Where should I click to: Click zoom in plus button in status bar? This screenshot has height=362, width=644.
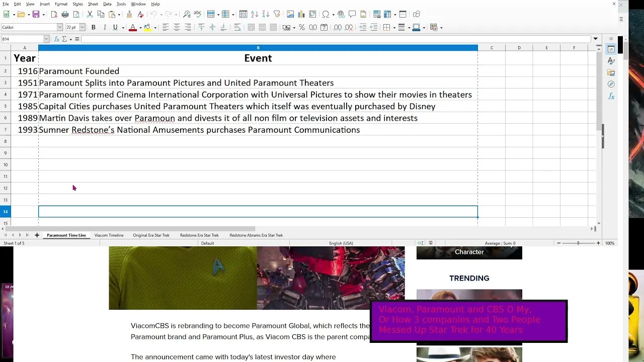pyautogui.click(x=598, y=243)
